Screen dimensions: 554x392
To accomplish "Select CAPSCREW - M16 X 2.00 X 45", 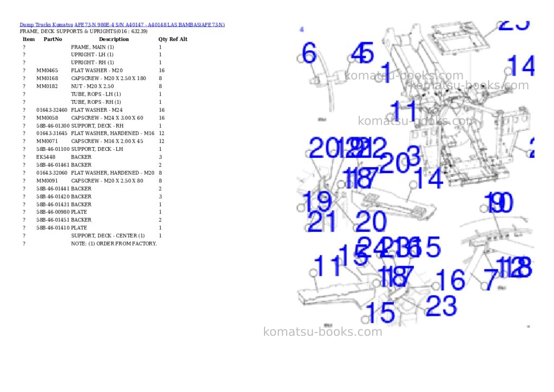I will 107,141.
